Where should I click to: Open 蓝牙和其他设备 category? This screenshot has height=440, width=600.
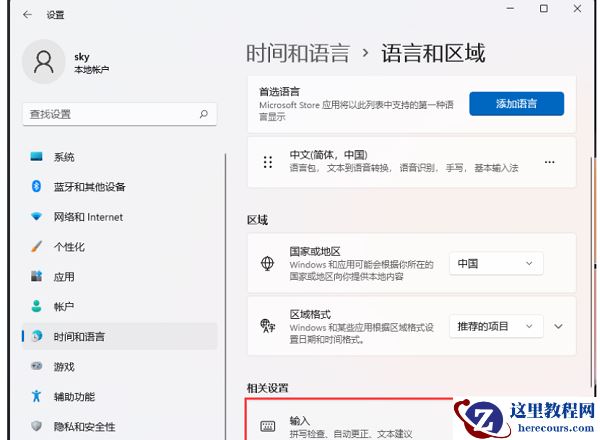pyautogui.click(x=119, y=187)
